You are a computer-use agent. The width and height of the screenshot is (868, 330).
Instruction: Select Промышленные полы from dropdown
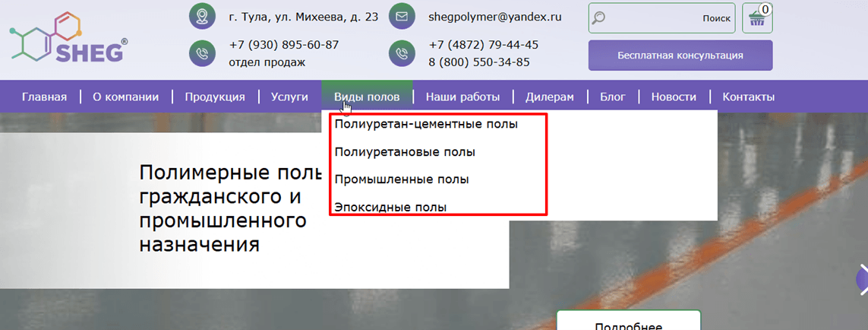(402, 179)
